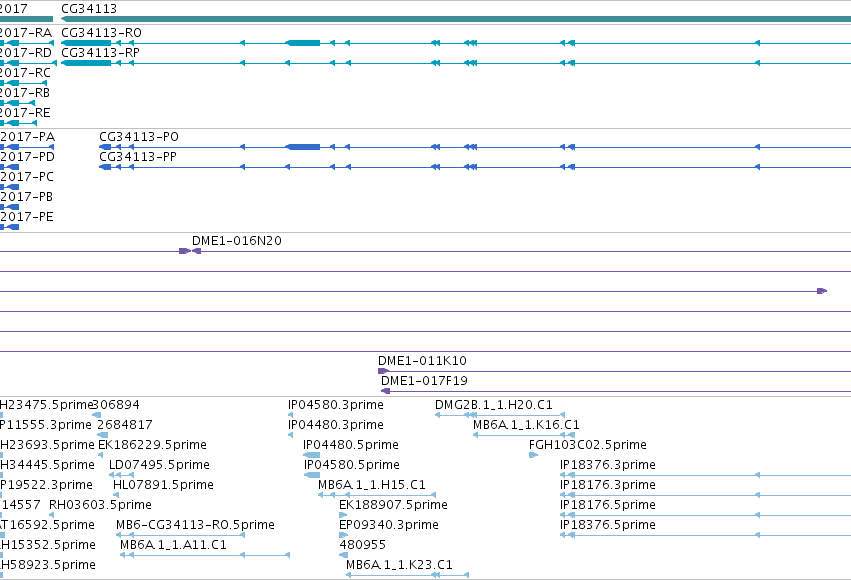Select EST EP09340.3prime
The width and height of the screenshot is (851, 580).
click(389, 525)
